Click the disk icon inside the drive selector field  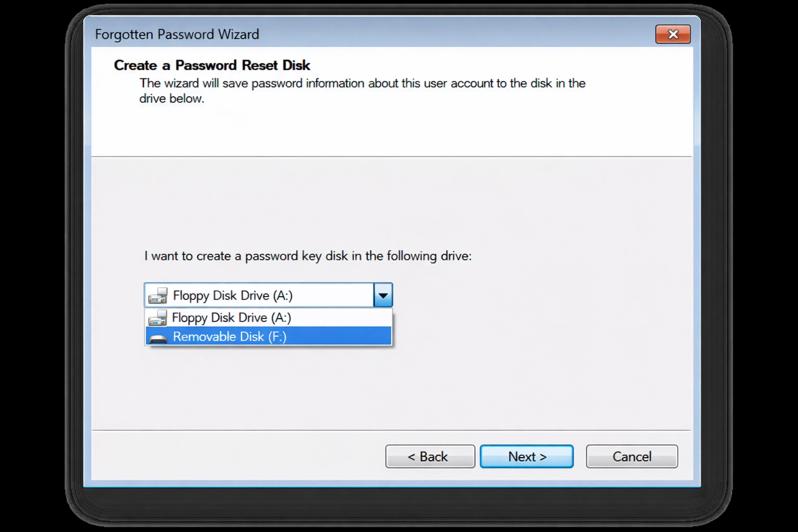[x=157, y=295]
